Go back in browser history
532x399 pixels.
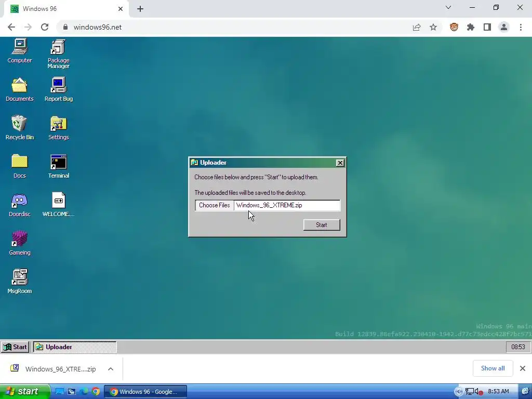point(11,27)
